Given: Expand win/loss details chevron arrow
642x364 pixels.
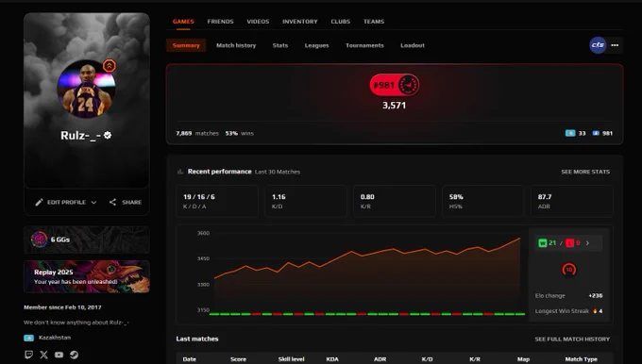Looking at the screenshot, I should click(587, 243).
